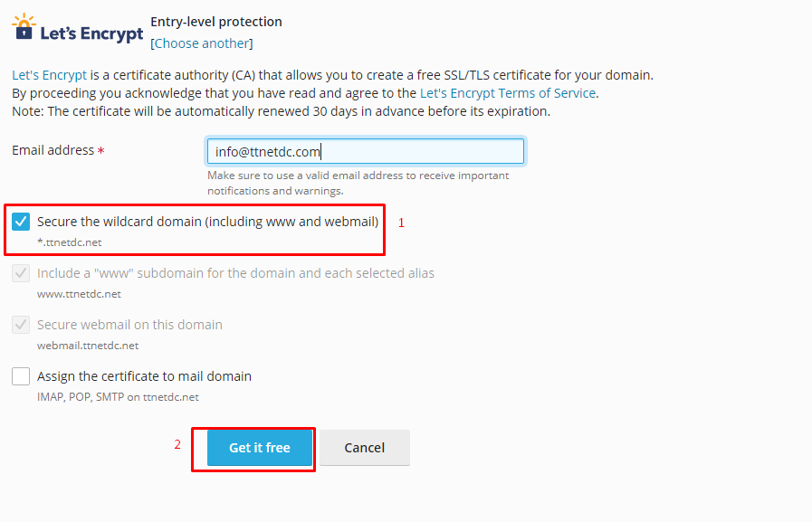The width and height of the screenshot is (812, 522).
Task: Click the Let's Encrypt padlock logo icon
Action: click(24, 27)
